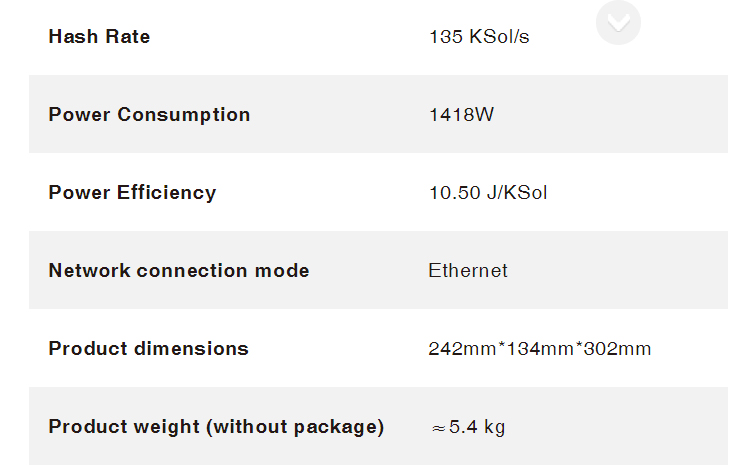Click the approximately-equal symbol before 5.4
This screenshot has height=467, width=750.
[x=439, y=428]
